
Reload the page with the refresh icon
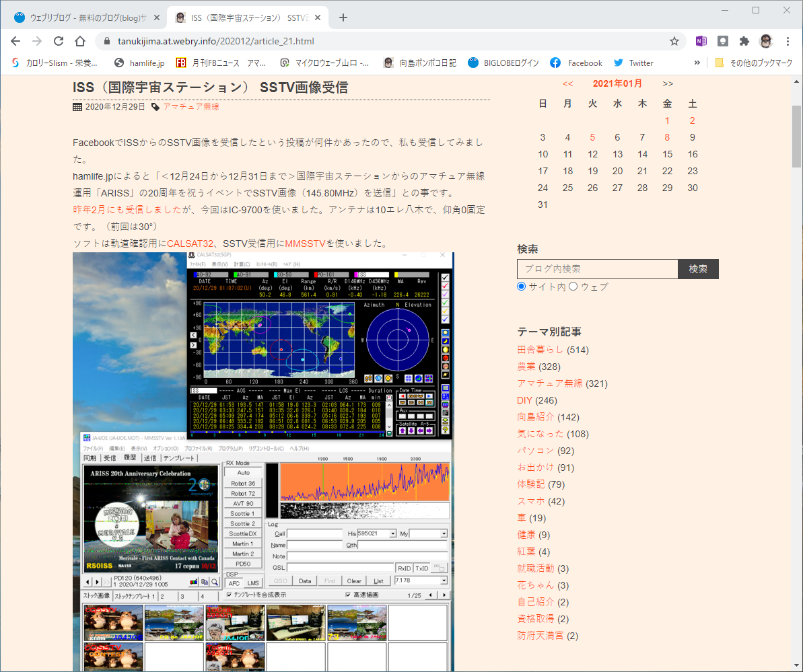tap(59, 41)
